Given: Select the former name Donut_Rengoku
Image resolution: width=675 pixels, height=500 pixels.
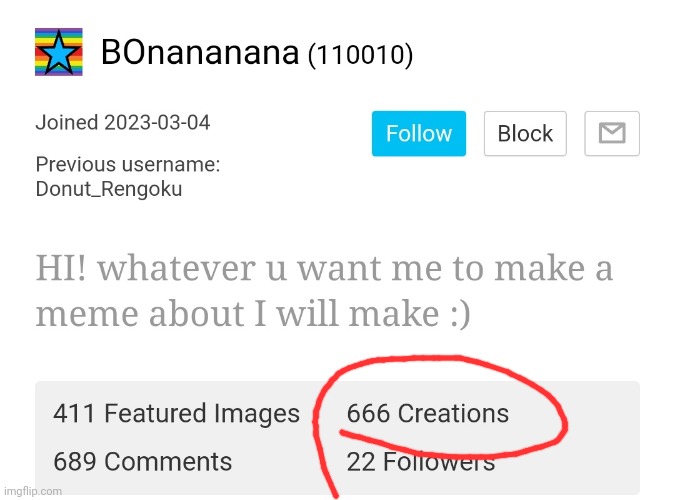Looking at the screenshot, I should (109, 189).
